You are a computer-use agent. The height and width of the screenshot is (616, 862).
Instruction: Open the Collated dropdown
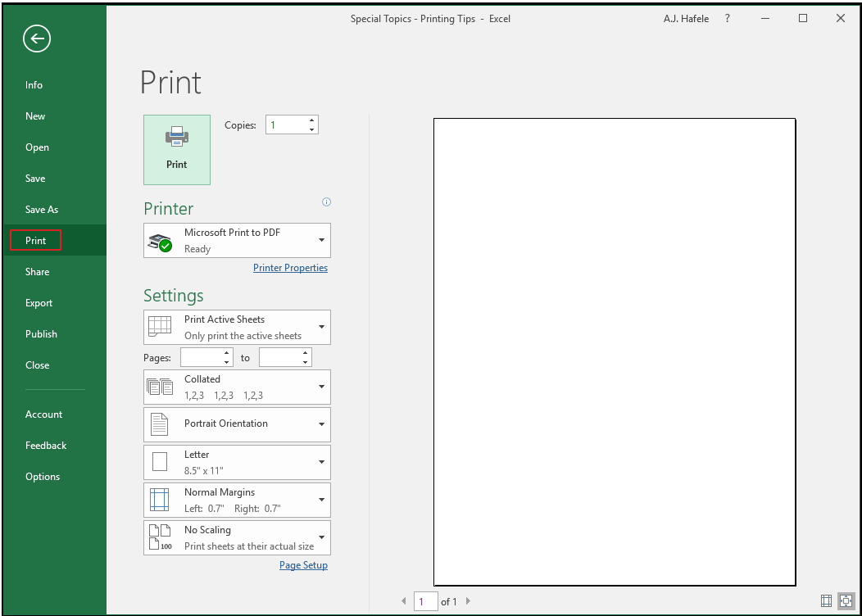click(x=237, y=387)
